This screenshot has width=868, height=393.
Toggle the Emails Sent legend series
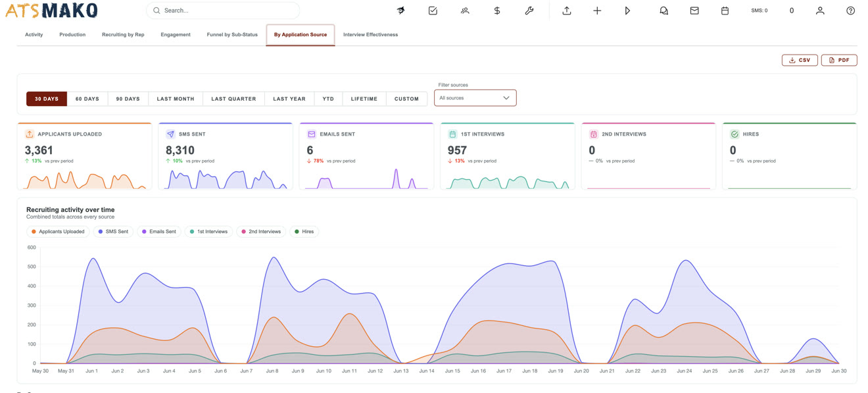[x=159, y=232]
